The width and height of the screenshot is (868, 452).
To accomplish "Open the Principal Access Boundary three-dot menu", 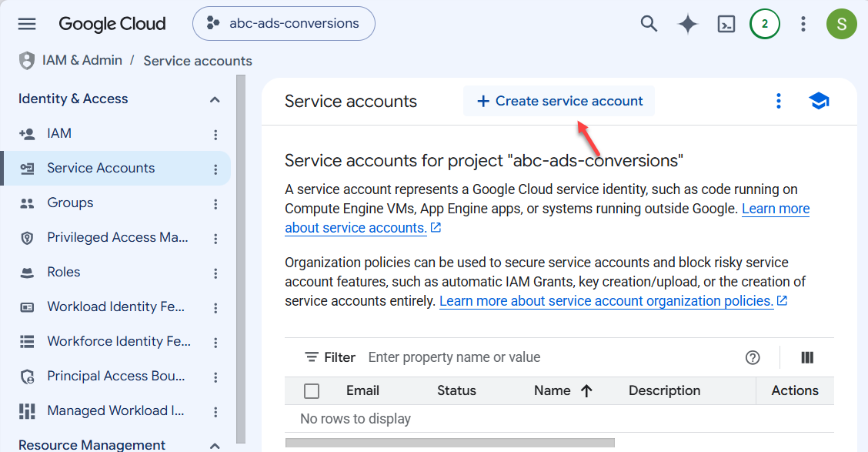I will pyautogui.click(x=215, y=377).
